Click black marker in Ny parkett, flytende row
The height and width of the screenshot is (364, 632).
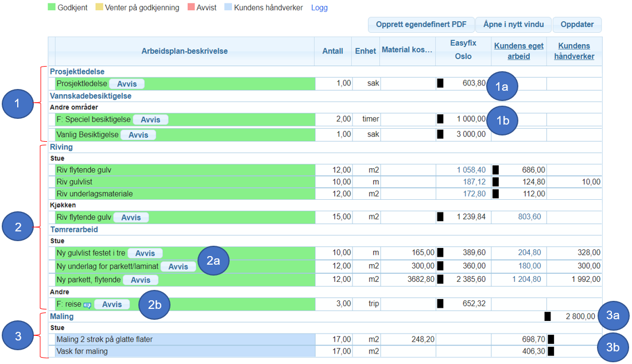pos(440,280)
